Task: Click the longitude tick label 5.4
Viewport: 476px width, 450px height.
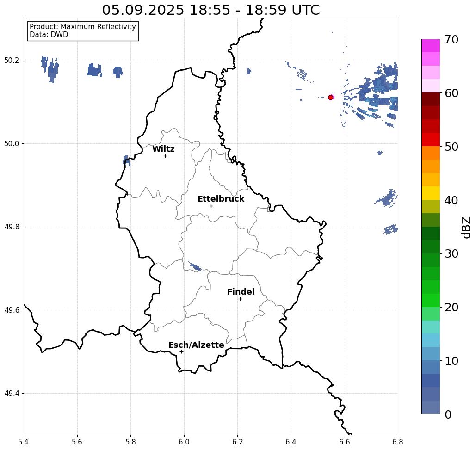Action: tap(24, 442)
